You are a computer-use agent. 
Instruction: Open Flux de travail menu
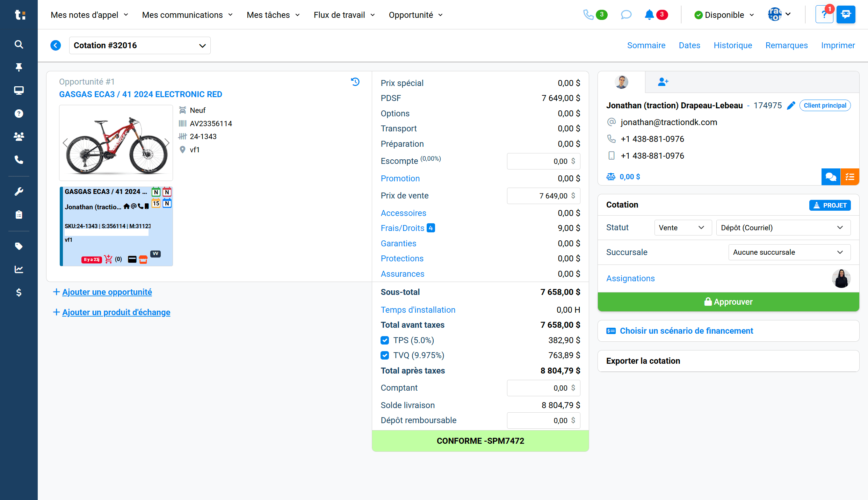click(344, 15)
